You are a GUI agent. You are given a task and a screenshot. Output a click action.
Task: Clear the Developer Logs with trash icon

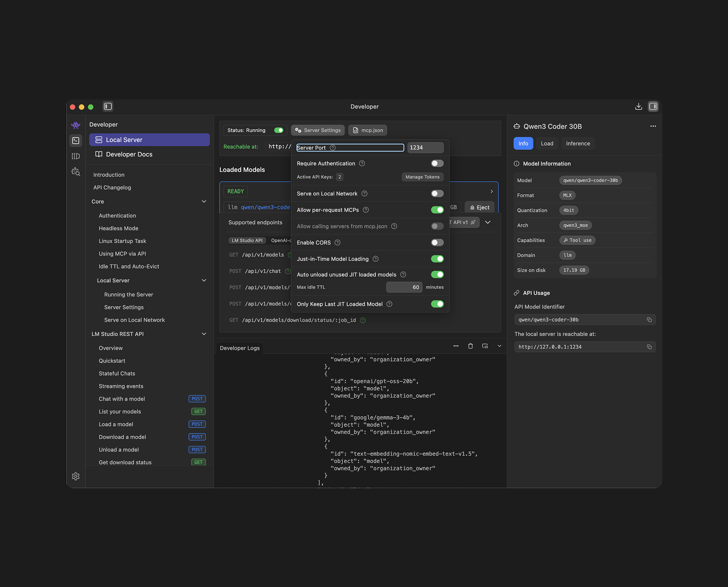(470, 346)
